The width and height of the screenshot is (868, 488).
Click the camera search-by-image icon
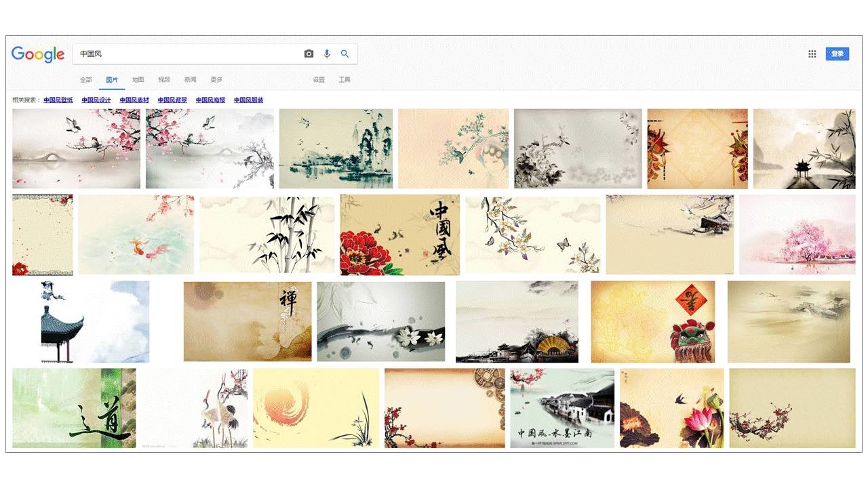tap(309, 54)
